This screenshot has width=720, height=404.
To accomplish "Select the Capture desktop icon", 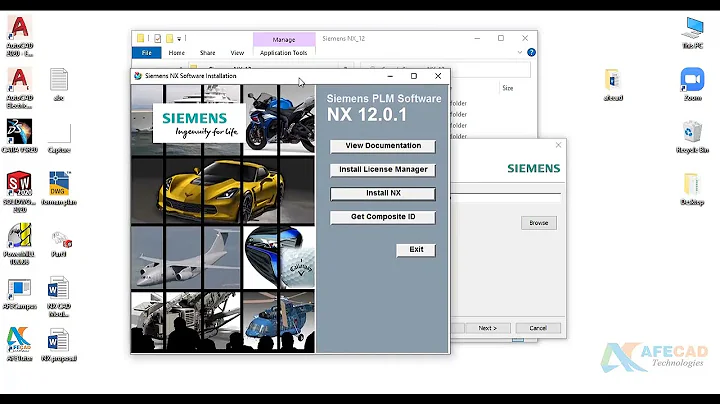I will pos(59,137).
